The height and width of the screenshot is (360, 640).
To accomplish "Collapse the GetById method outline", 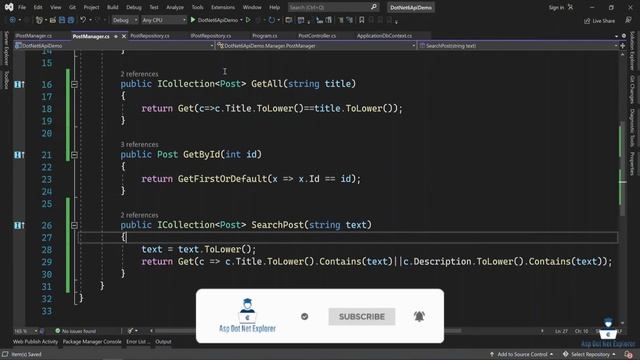I will (74, 155).
